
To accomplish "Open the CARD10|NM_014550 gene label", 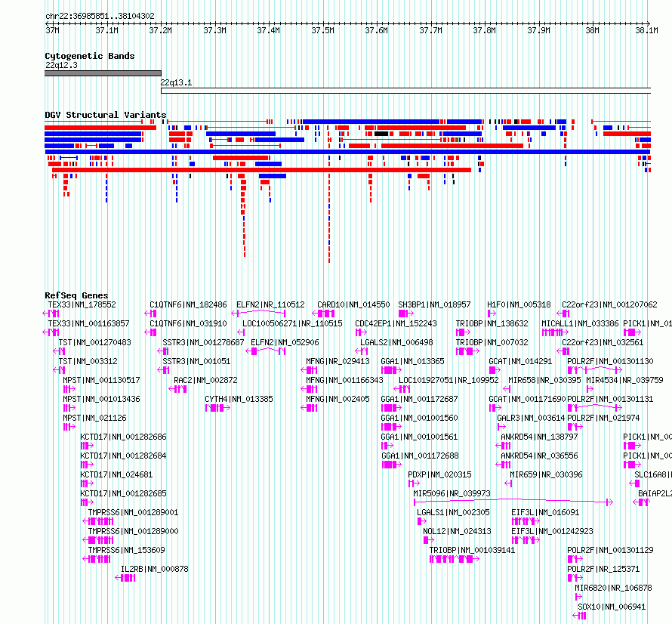I will coord(353,304).
